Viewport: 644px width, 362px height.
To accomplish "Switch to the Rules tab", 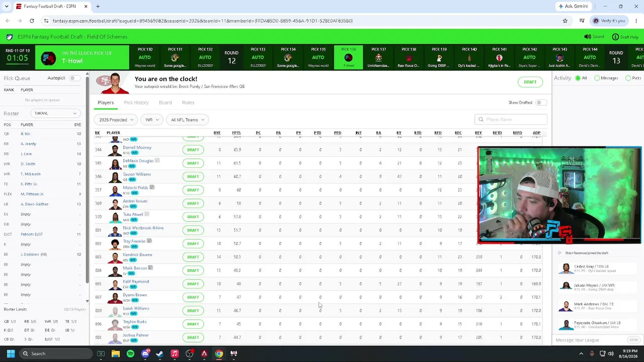I will click(x=188, y=103).
